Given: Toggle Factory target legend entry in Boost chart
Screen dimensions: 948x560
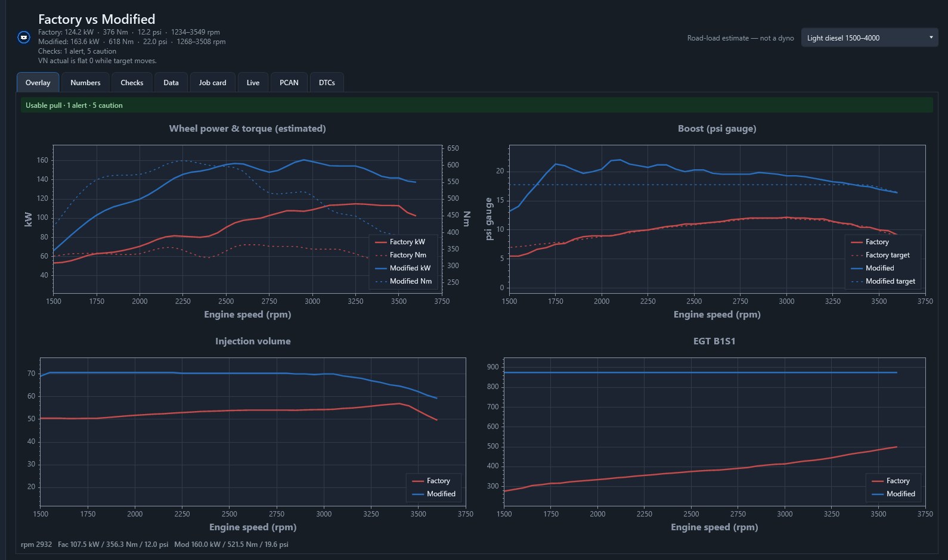Looking at the screenshot, I should (880, 255).
